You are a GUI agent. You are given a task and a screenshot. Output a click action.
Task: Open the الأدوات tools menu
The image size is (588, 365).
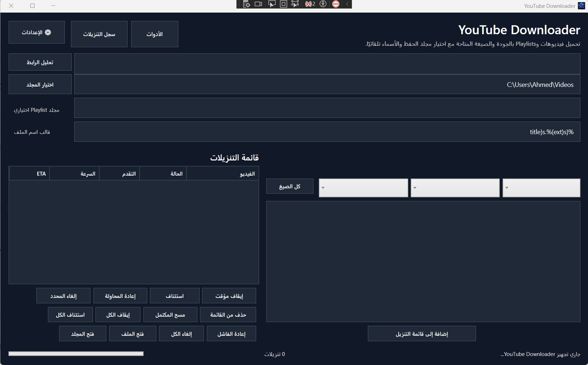point(155,34)
